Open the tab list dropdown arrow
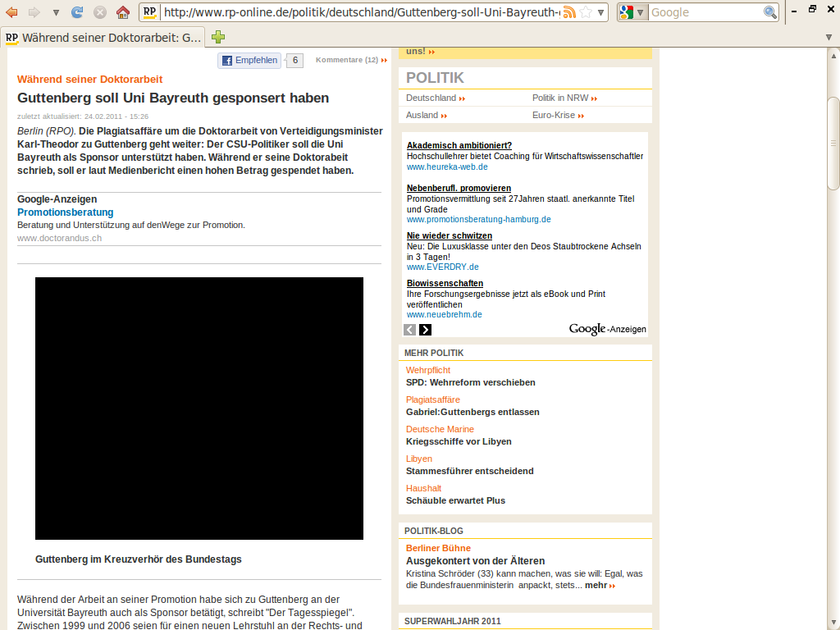This screenshot has height=630, width=840. click(x=829, y=38)
